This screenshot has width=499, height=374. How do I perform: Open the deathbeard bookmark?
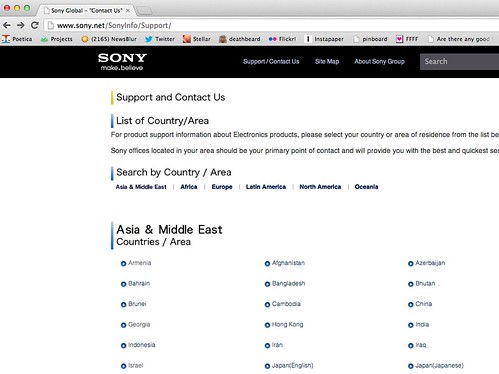point(240,39)
